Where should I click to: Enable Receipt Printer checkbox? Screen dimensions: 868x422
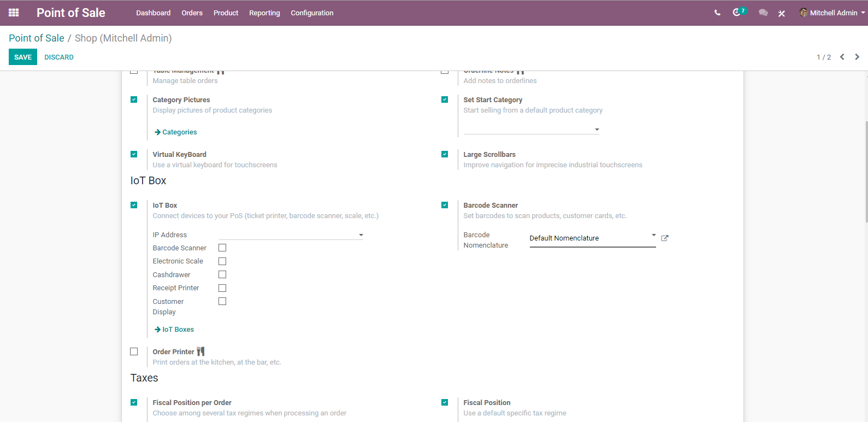click(222, 288)
